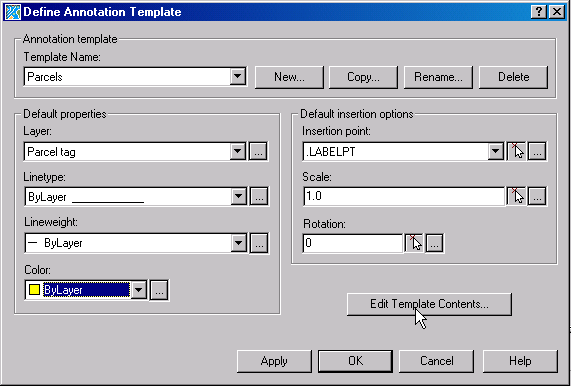Image resolution: width=571 pixels, height=386 pixels.
Task: Click the highlighted ByLayer color text
Action: coord(86,290)
